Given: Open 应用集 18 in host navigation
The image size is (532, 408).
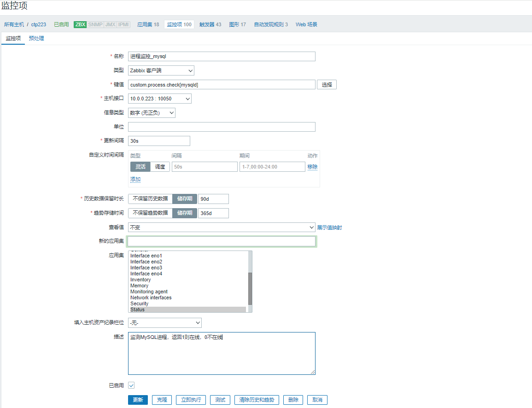Looking at the screenshot, I should tap(148, 24).
